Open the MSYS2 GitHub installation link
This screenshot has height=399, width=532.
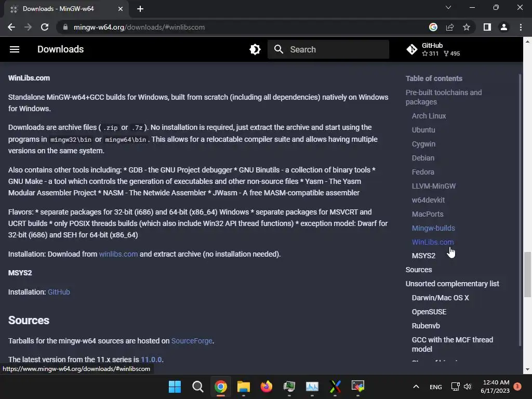[x=59, y=292]
